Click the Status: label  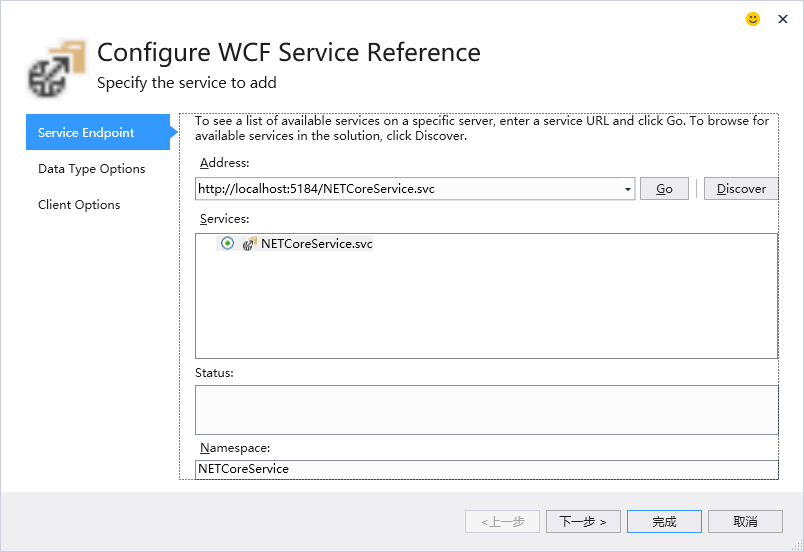tap(214, 373)
